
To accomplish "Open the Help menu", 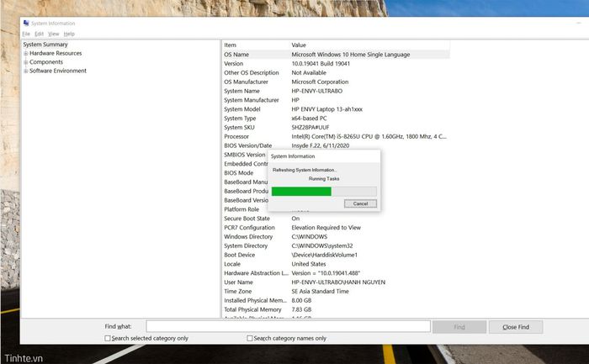I will pos(69,34).
